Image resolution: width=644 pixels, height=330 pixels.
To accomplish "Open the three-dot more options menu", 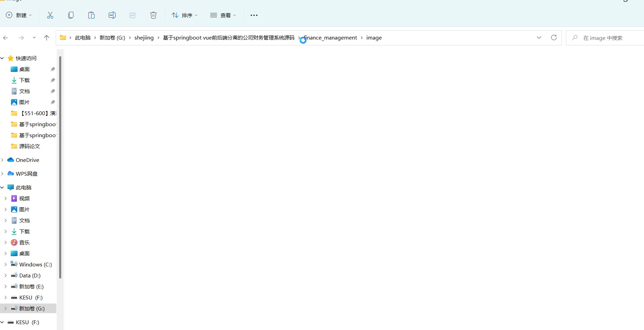I will coord(254,15).
